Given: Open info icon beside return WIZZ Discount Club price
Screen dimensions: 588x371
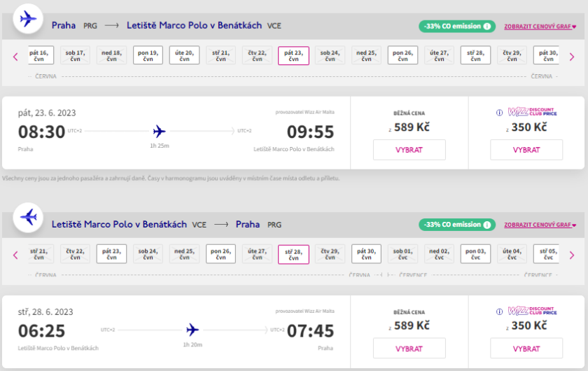Looking at the screenshot, I should [499, 311].
